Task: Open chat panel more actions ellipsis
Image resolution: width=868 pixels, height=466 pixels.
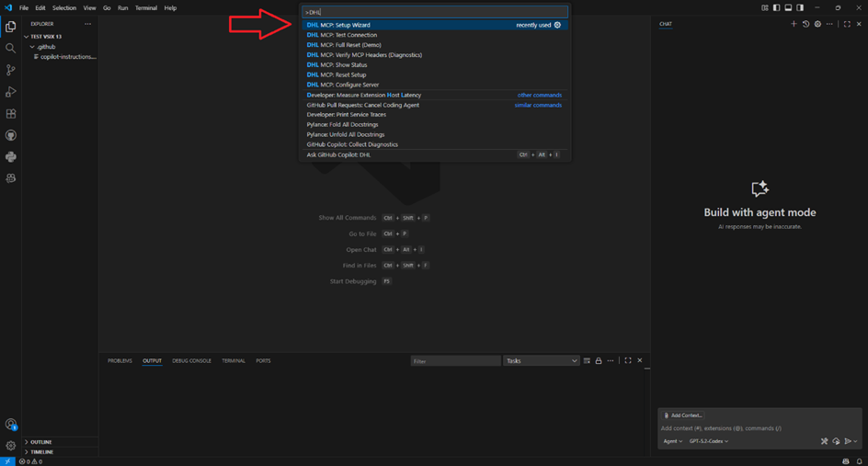Action: pyautogui.click(x=829, y=24)
